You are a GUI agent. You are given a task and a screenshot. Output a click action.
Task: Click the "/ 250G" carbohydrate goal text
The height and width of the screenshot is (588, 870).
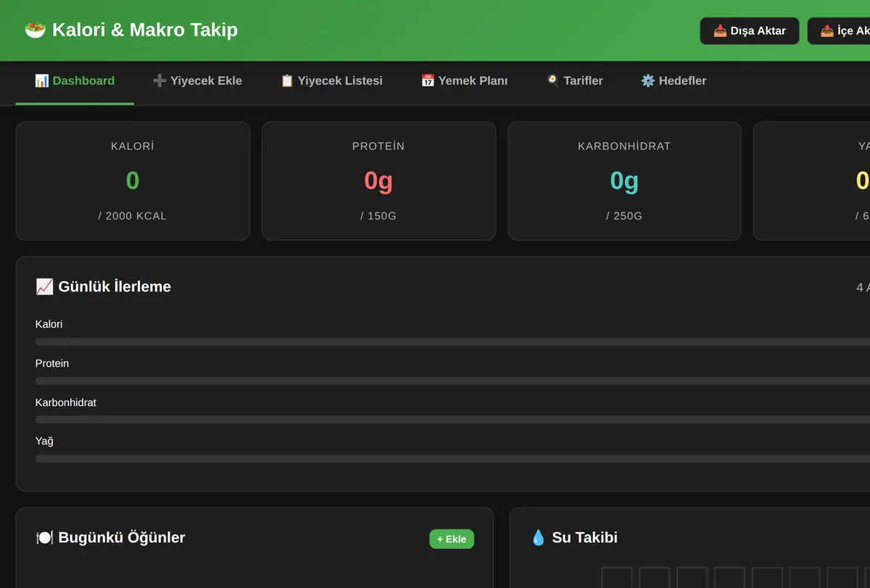[x=624, y=216]
